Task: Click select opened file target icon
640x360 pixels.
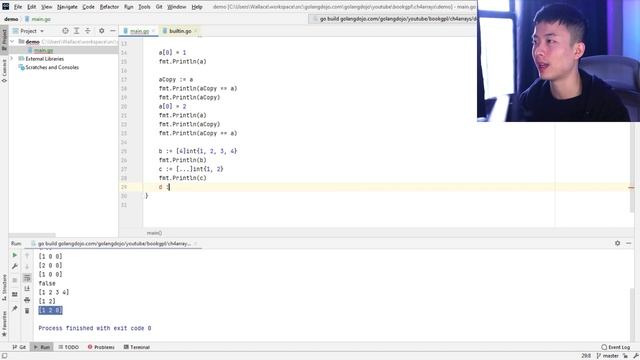Action: (65, 31)
